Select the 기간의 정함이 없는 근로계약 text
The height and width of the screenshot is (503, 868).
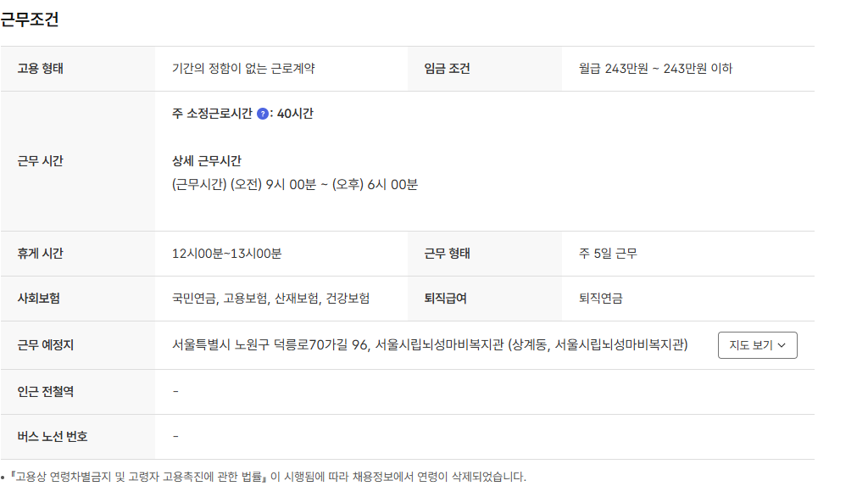tap(248, 69)
